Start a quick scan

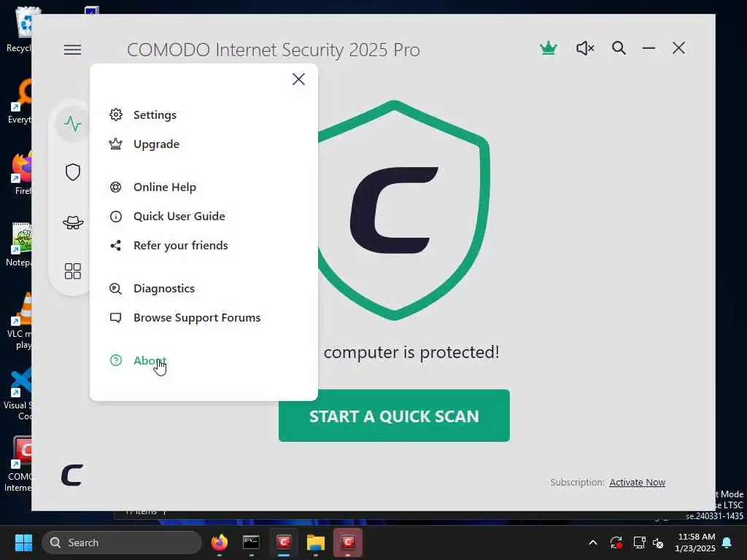point(394,416)
